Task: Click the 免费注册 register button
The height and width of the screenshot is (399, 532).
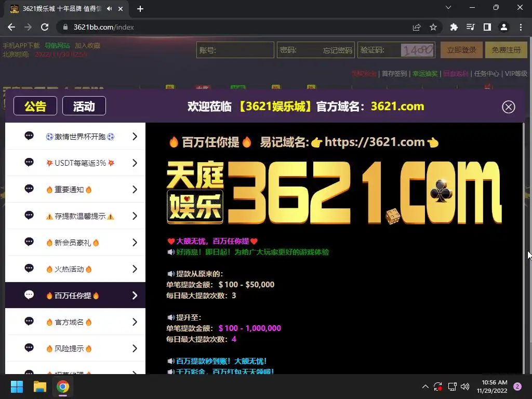Action: (506, 50)
